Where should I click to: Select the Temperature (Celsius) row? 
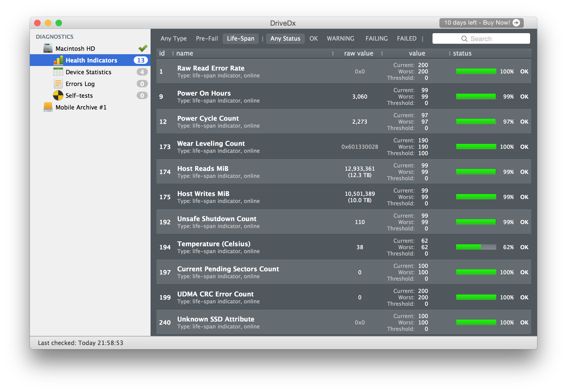(x=344, y=247)
